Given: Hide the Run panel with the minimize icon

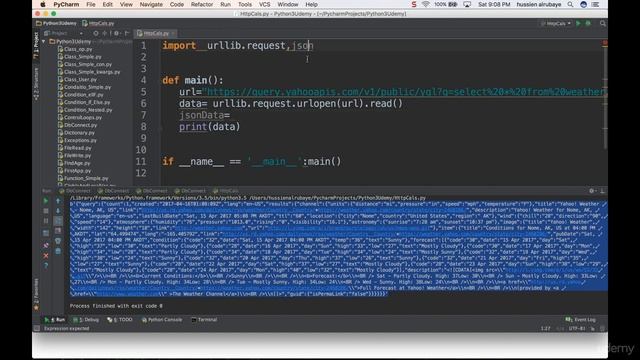Looking at the screenshot, I should tap(602, 191).
